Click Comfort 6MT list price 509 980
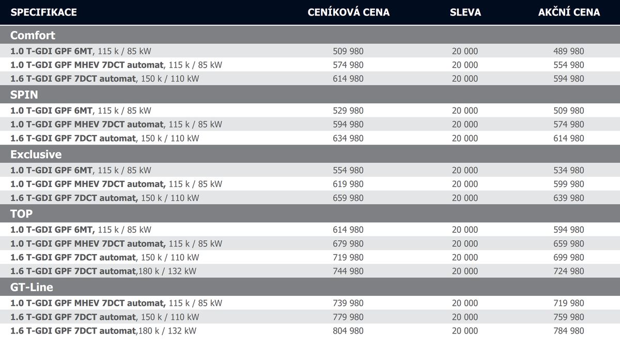The width and height of the screenshot is (620, 364). [348, 51]
